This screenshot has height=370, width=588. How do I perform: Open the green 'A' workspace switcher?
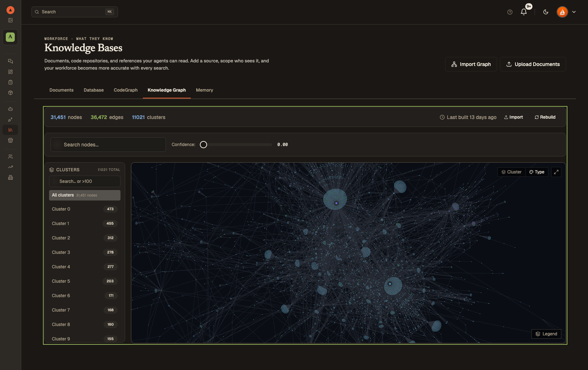pos(10,37)
